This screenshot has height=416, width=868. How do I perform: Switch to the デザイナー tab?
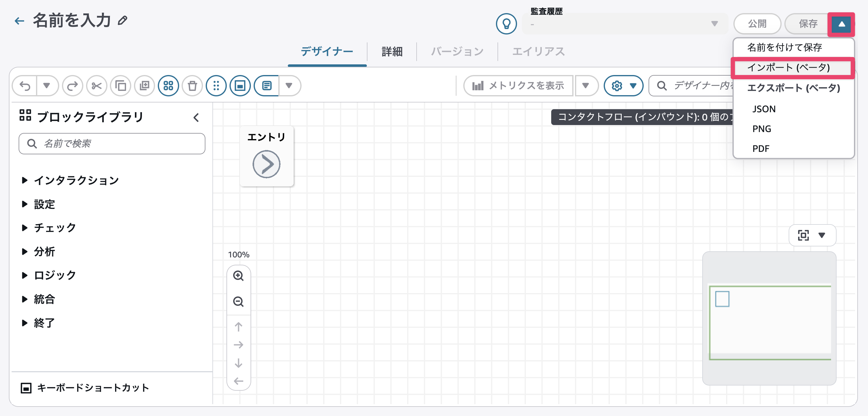[x=327, y=52]
